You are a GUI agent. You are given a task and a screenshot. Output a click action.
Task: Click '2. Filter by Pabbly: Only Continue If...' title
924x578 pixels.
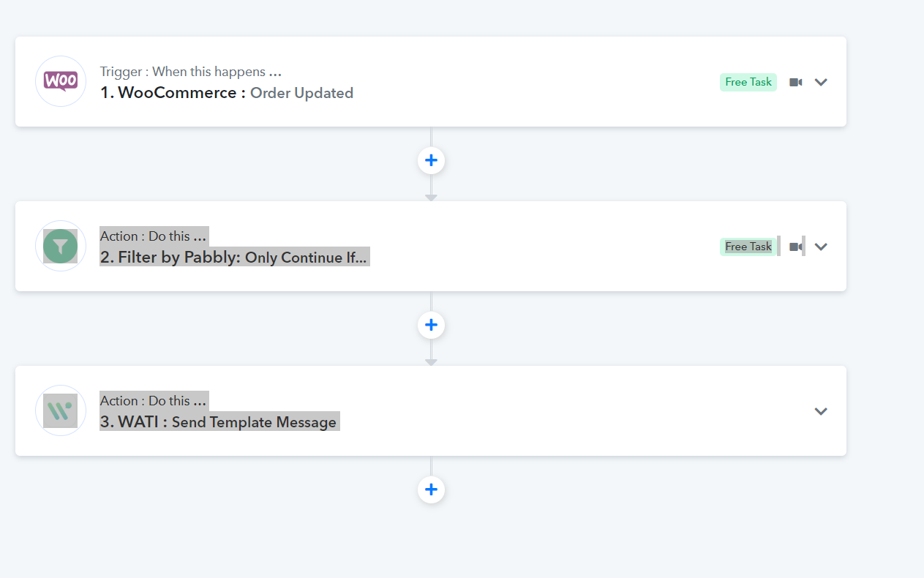pyautogui.click(x=234, y=258)
